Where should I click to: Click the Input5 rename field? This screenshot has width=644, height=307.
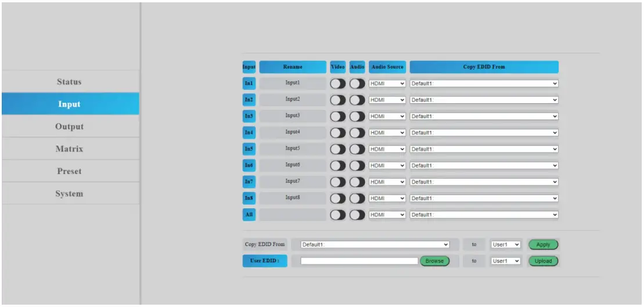point(293,149)
